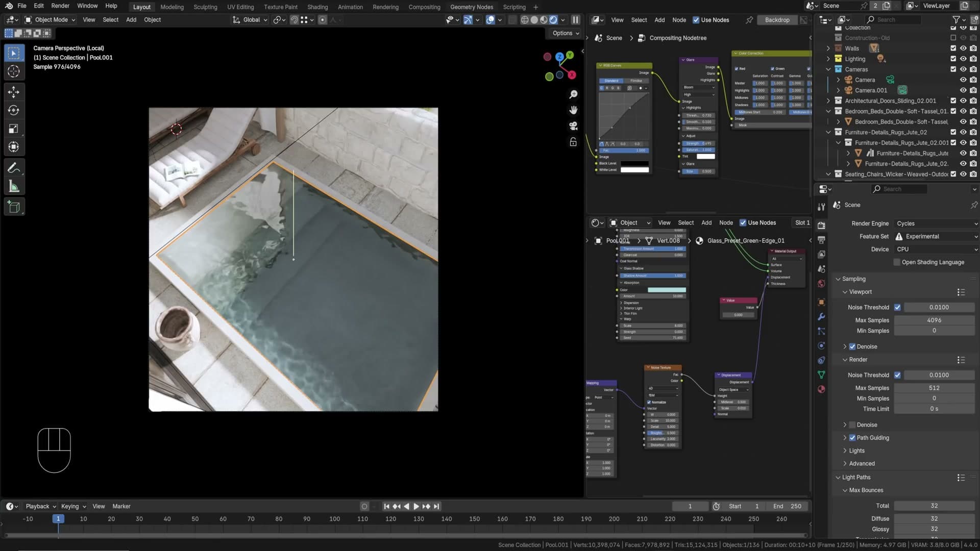The width and height of the screenshot is (980, 551).
Task: Collapse the Sampling panel
Action: click(853, 279)
